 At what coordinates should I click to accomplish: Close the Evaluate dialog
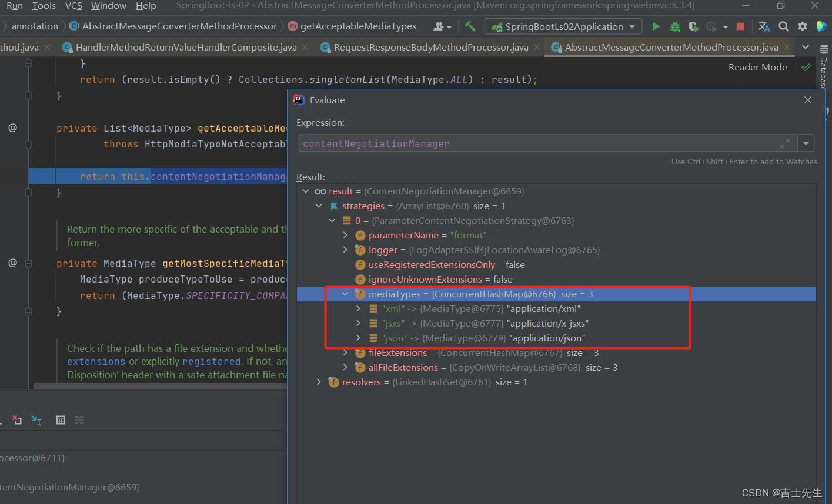click(x=808, y=100)
